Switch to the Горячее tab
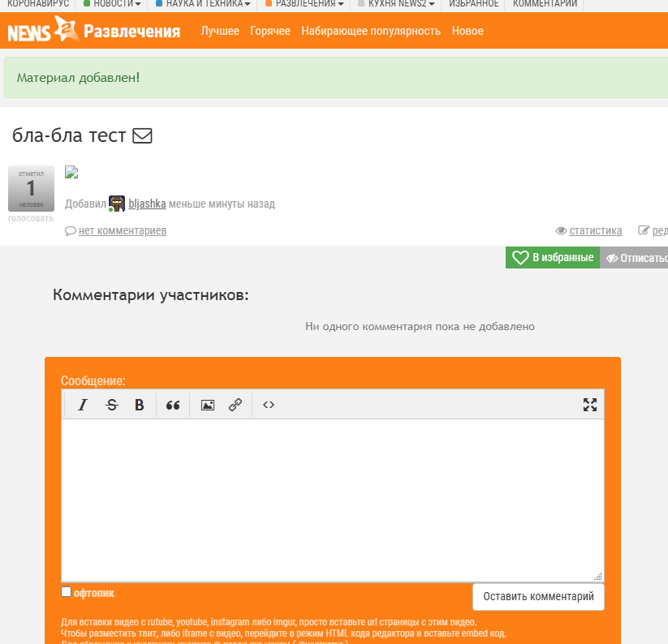The image size is (668, 644). tap(270, 31)
